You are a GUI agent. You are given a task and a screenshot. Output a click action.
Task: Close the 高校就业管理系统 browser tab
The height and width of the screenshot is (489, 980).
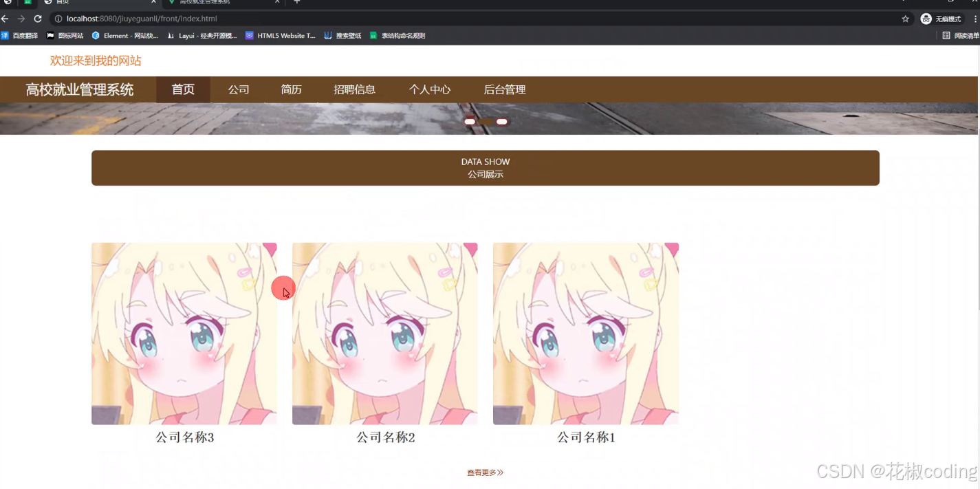[278, 2]
